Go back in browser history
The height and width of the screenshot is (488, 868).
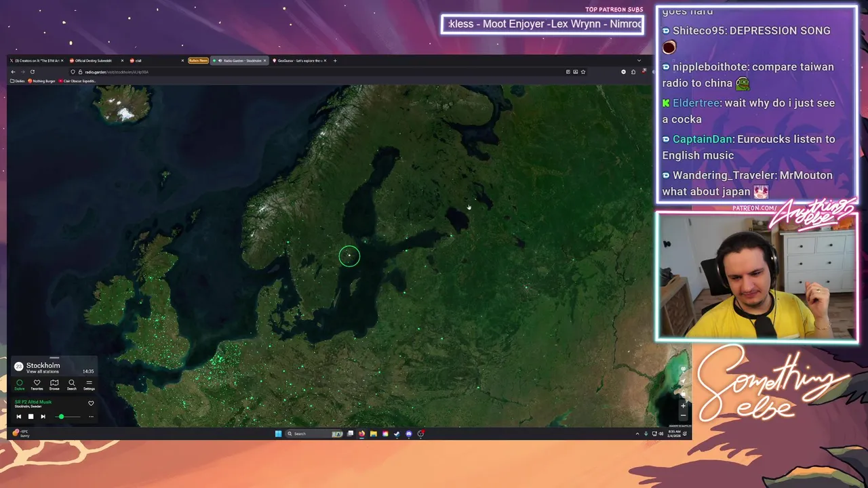13,72
